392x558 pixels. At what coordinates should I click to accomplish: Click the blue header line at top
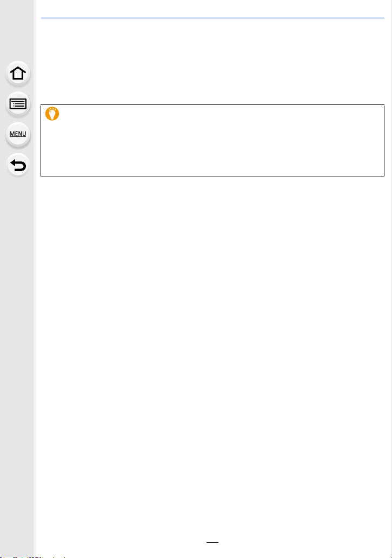[x=212, y=18]
